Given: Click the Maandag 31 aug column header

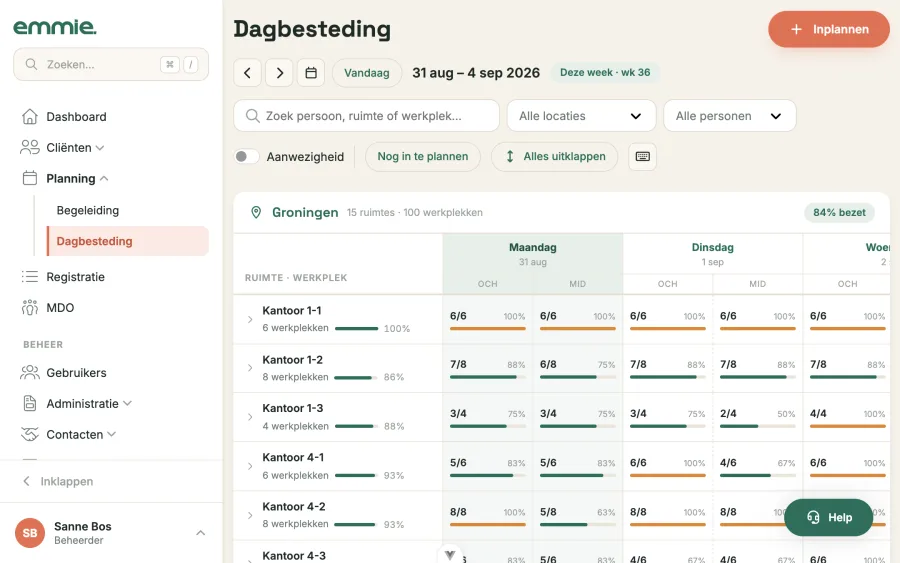Looking at the screenshot, I should pyautogui.click(x=533, y=254).
